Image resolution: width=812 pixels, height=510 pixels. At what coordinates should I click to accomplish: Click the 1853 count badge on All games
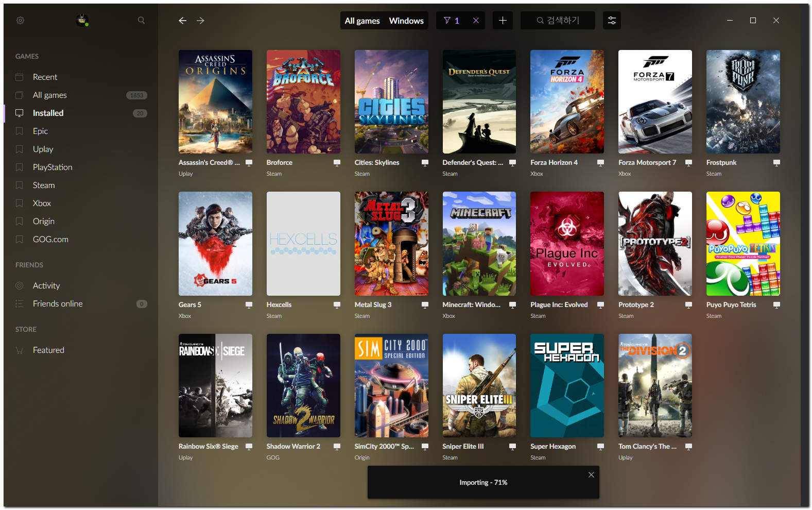pos(136,95)
